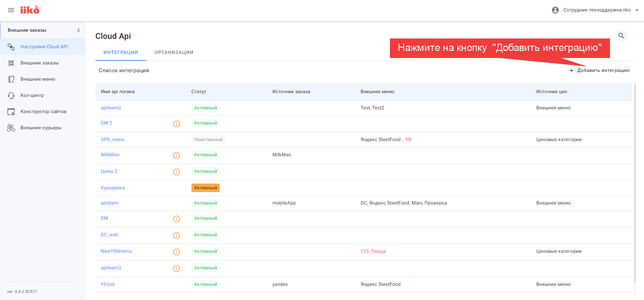This screenshot has width=644, height=300.
Task: Click the mobileApp order source cell
Action: click(284, 203)
